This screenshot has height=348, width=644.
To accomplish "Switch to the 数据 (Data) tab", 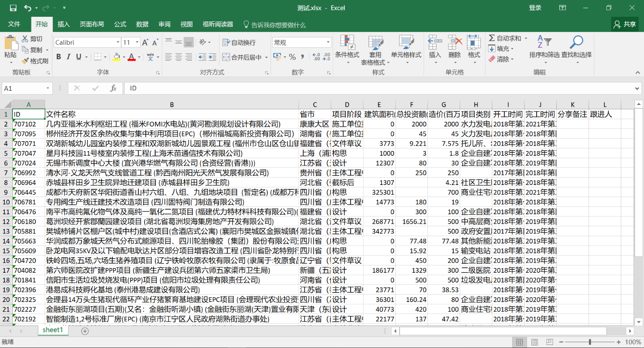I will pos(142,25).
